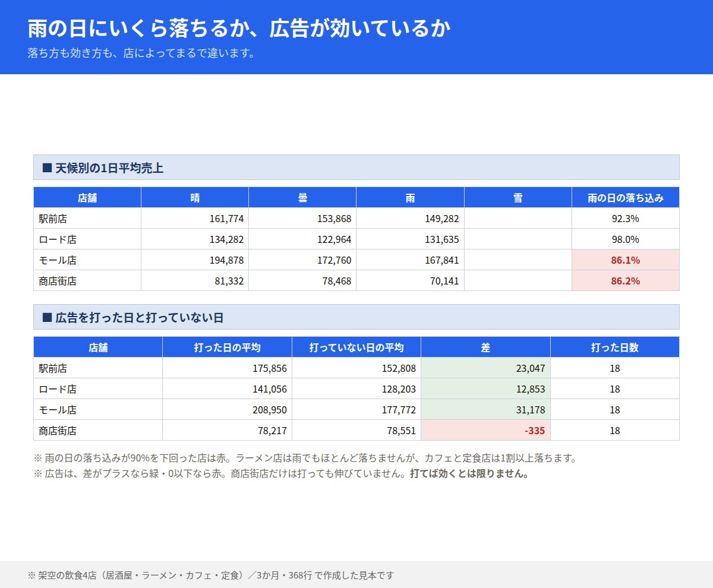Click the page title 雨の日にいくら落ちるか、広告が効いているか
The width and height of the screenshot is (713, 588).
pyautogui.click(x=239, y=28)
